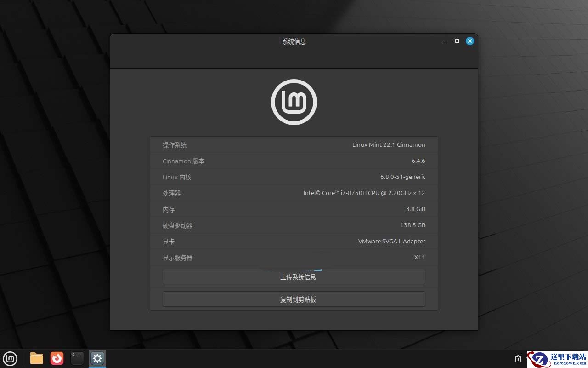Select the Cinnamon 版本 label

184,161
